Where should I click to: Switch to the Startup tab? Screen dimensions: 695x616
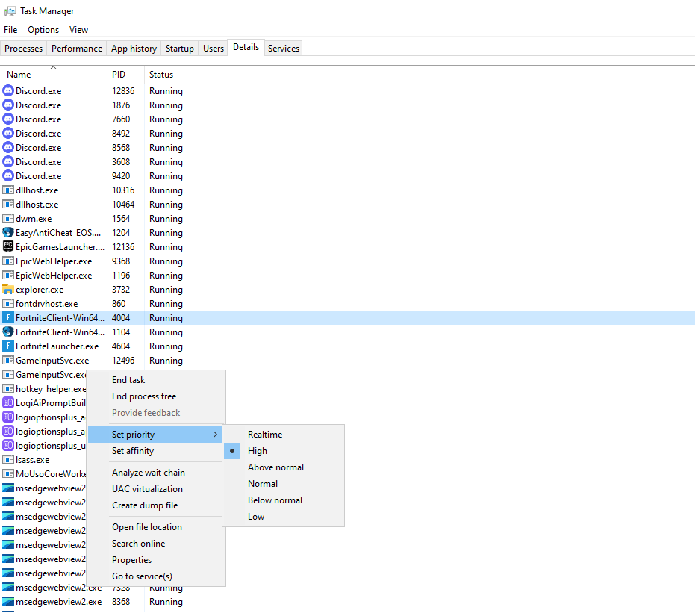(179, 49)
